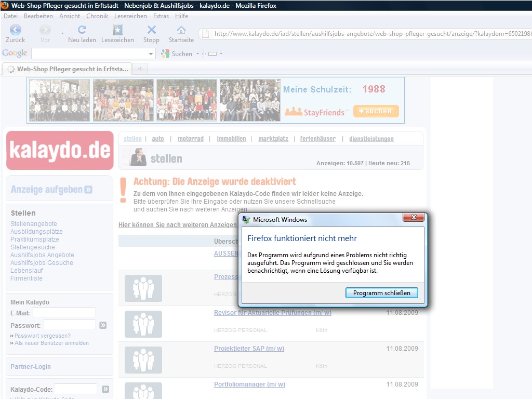Viewport: 532px width, 399px height.
Task: Open Projektleiter SAP (m/w) listing
Action: tap(249, 349)
